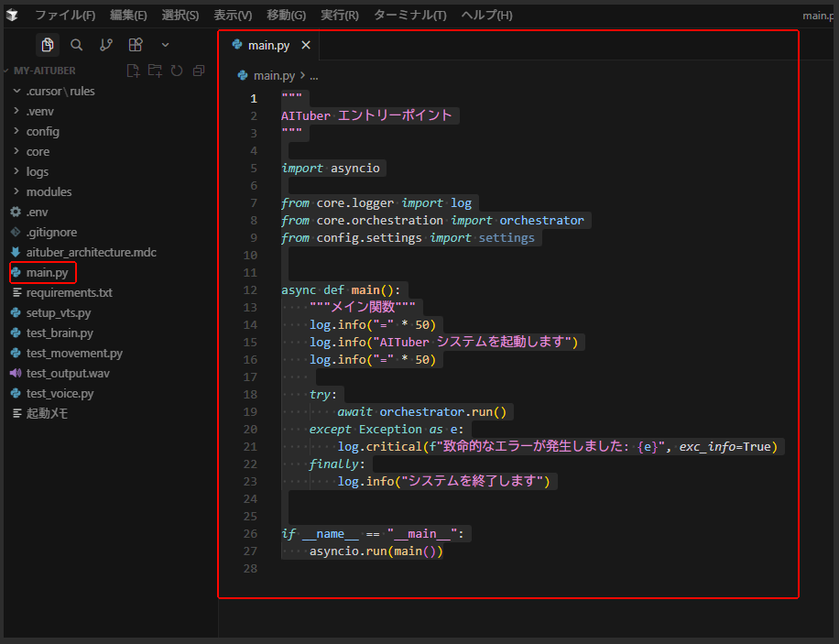Open the ファイル(F) menu
The image size is (839, 644).
pyautogui.click(x=65, y=16)
